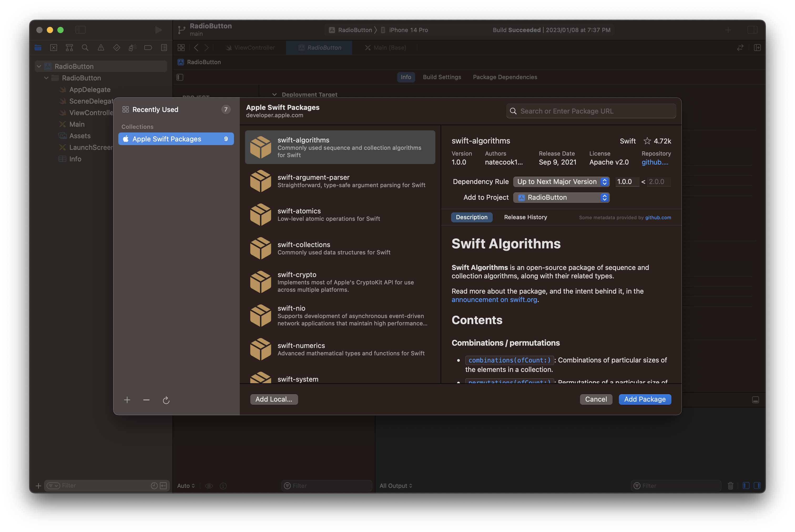Open the All Output popup
The image size is (795, 532).
click(x=396, y=486)
